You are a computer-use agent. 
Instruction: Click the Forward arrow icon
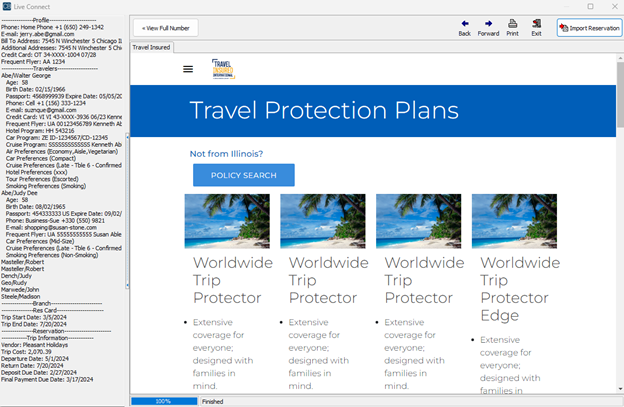click(488, 23)
